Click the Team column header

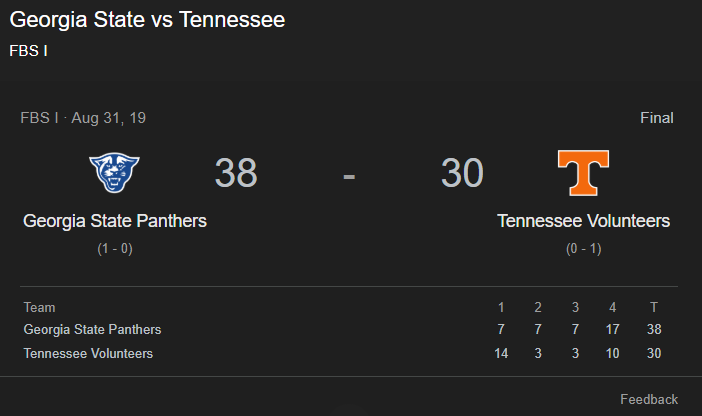pyautogui.click(x=40, y=307)
